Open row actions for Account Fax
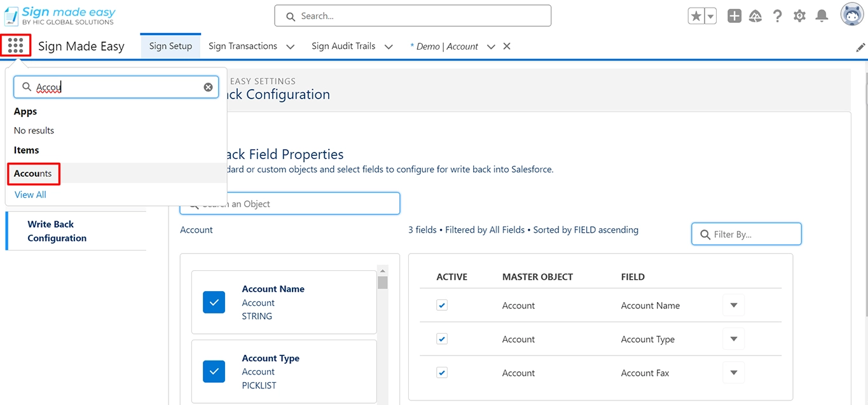Screen dimensions: 868x405 click(x=734, y=373)
